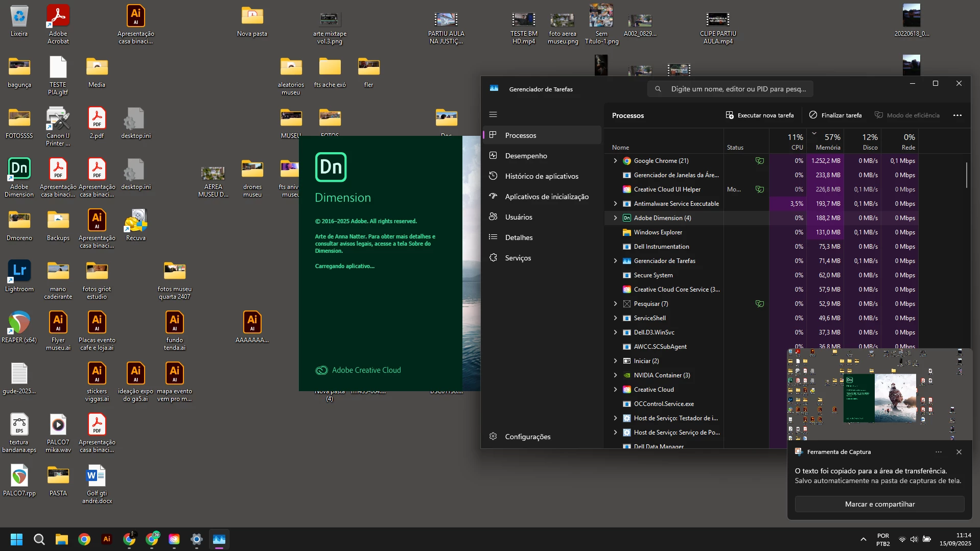Open the Task Manager more options menu
Screen dimensions: 980x551
coord(958,115)
